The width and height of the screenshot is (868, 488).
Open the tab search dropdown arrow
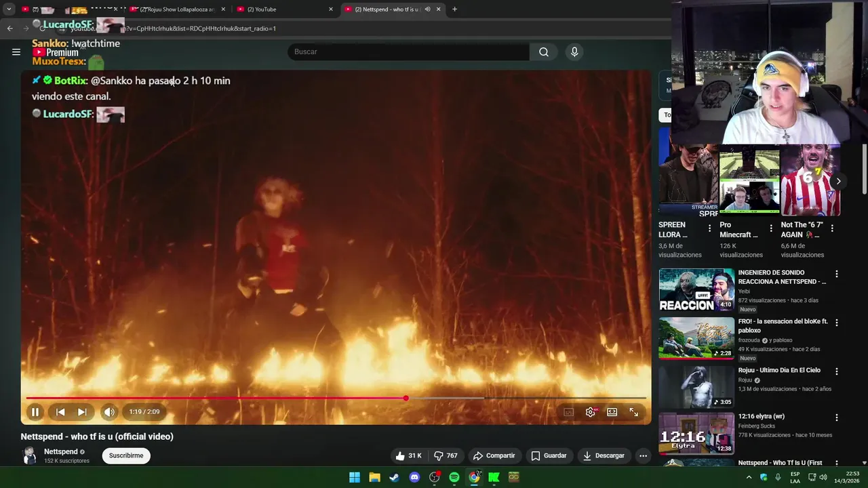9,9
